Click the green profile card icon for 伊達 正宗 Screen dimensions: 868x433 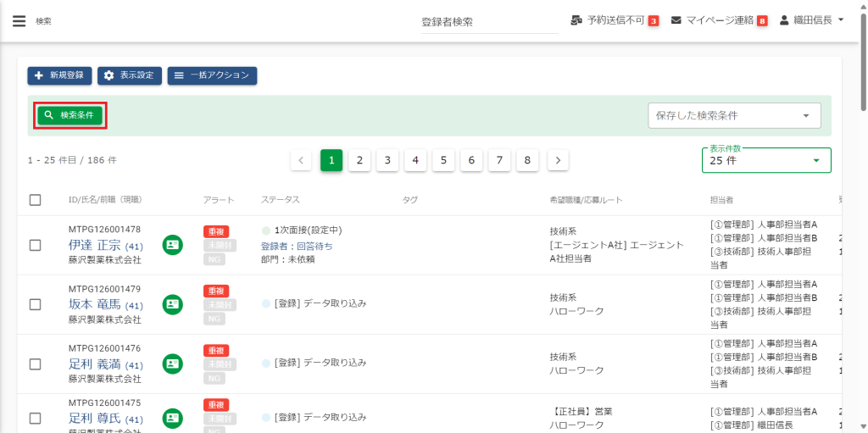(173, 245)
